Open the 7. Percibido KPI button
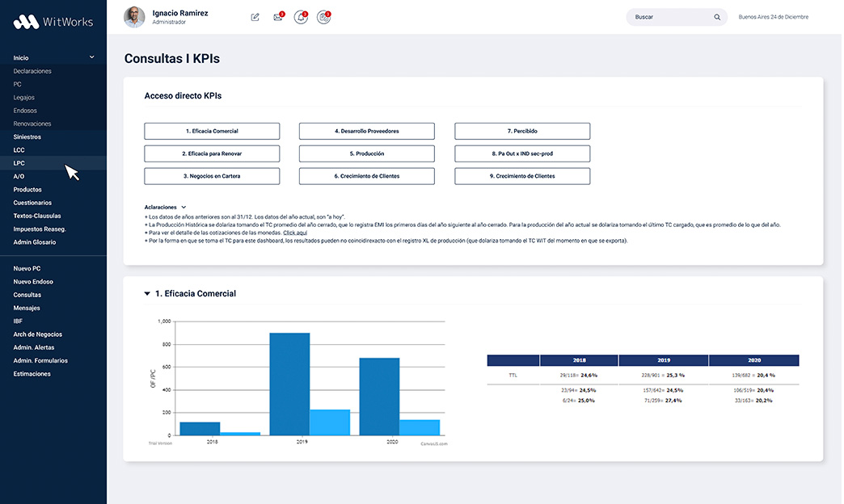 tap(521, 131)
